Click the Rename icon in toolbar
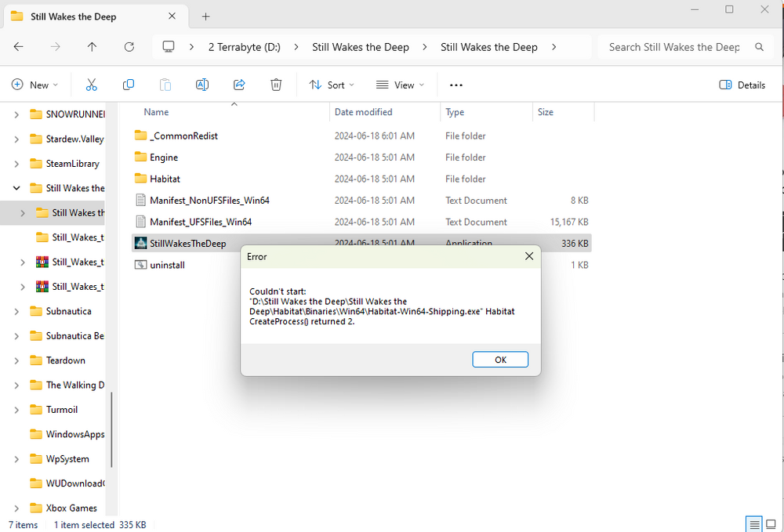 point(202,85)
